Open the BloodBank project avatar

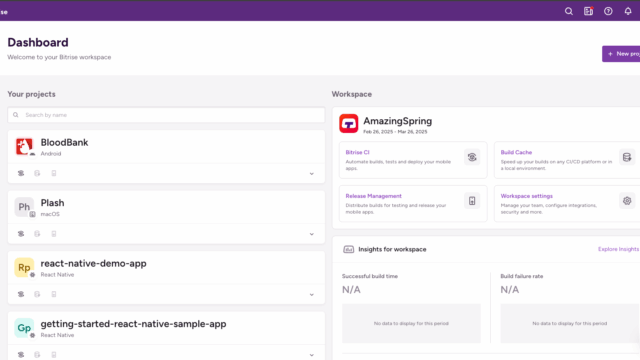(x=24, y=147)
